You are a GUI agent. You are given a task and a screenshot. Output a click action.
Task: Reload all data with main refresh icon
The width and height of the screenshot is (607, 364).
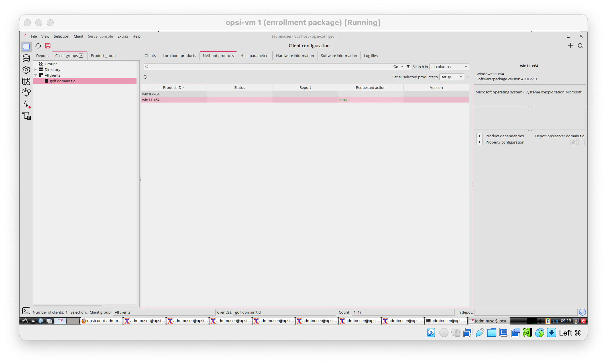38,46
